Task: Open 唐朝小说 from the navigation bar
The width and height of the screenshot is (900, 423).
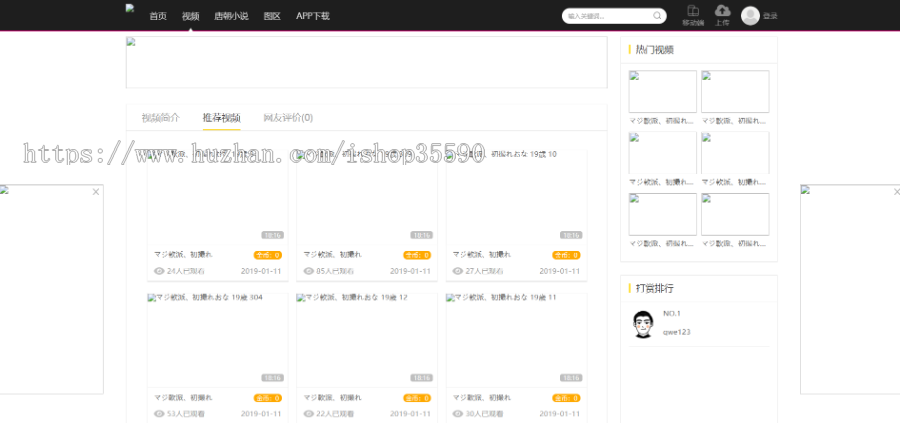Action: click(231, 16)
